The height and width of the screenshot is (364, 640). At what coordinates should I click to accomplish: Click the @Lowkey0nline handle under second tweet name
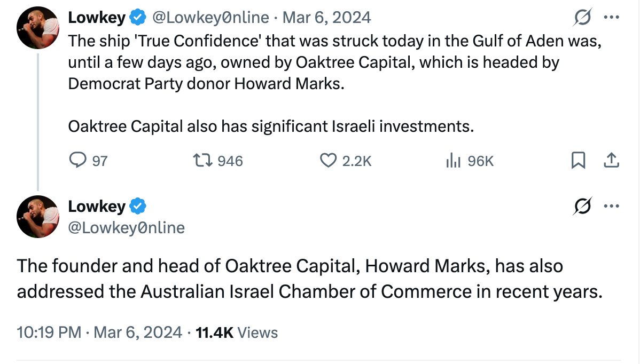(x=126, y=227)
